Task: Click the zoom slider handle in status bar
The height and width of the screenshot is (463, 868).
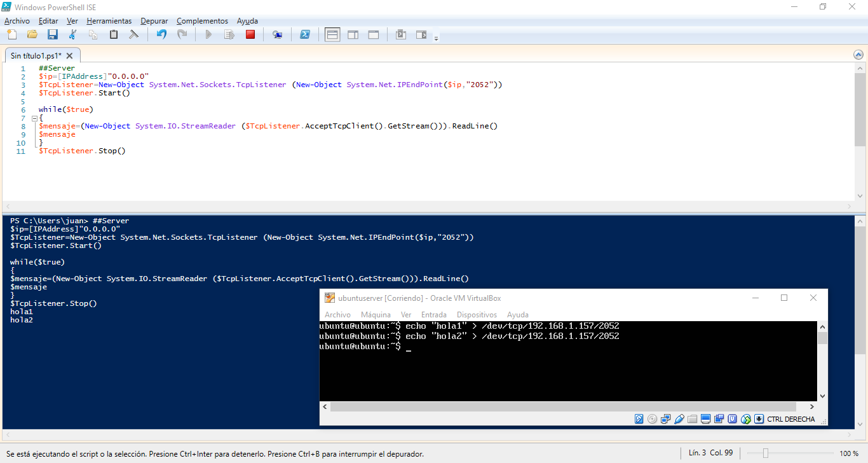Action: (766, 453)
